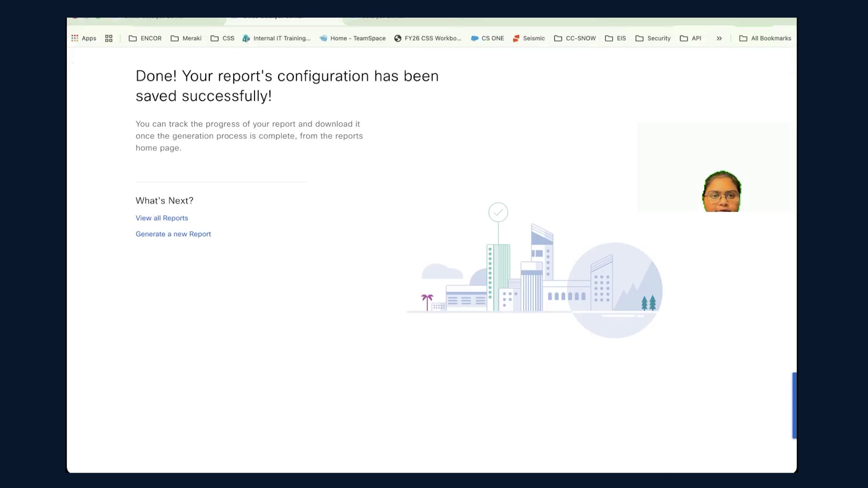Click the Security folder icon
The height and width of the screenshot is (488, 868).
pyautogui.click(x=639, y=38)
